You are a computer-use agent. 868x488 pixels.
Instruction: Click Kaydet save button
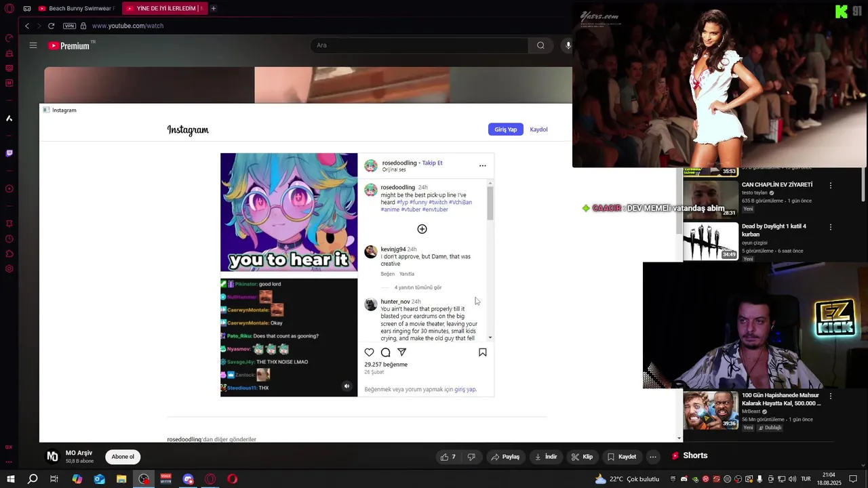pos(622,457)
